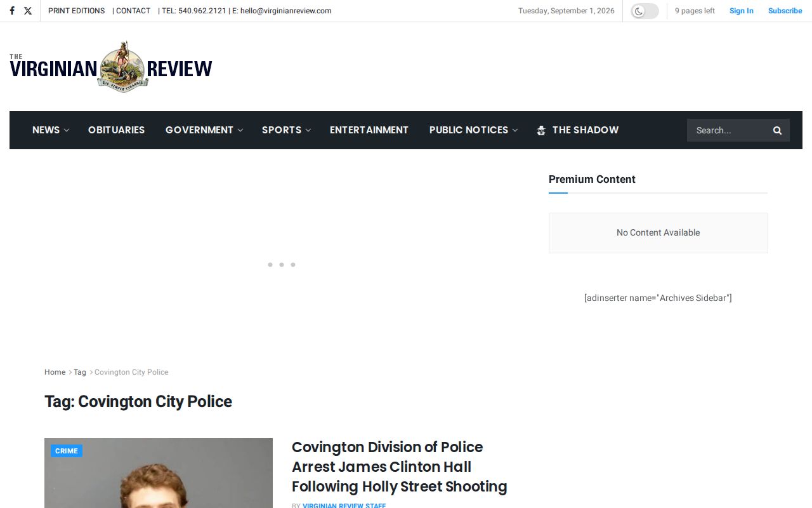Open the Obituaries menu item
Image resolution: width=812 pixels, height=508 pixels.
click(x=116, y=130)
